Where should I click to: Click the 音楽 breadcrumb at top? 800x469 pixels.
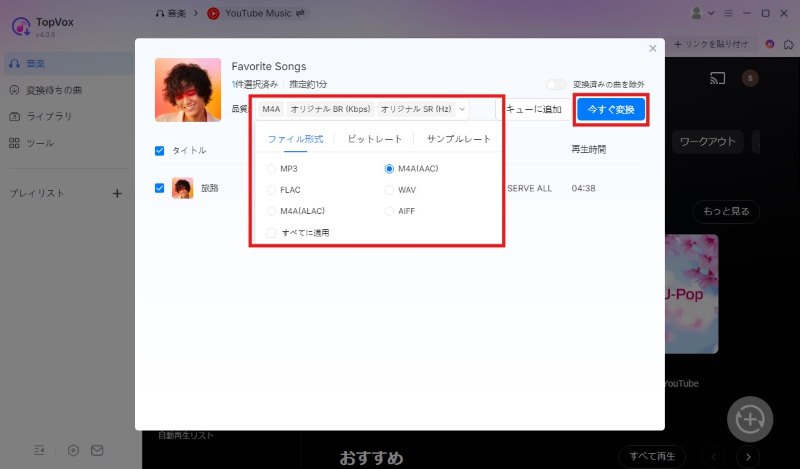click(171, 13)
